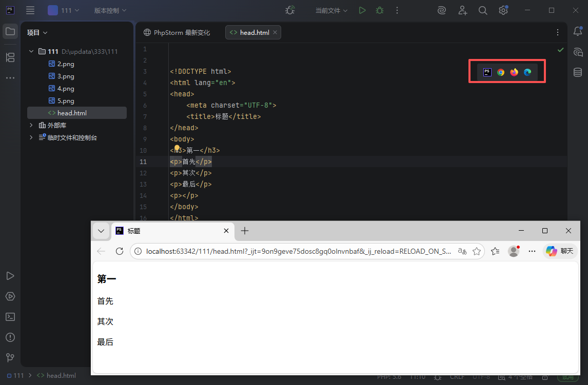Select 3.png in project tree
The height and width of the screenshot is (385, 588).
[x=66, y=76]
